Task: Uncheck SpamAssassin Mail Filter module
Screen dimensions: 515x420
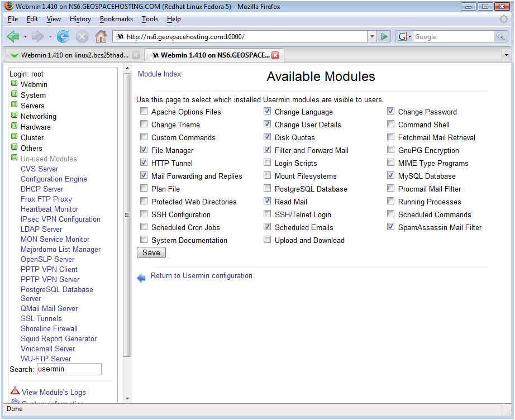Action: pos(390,227)
